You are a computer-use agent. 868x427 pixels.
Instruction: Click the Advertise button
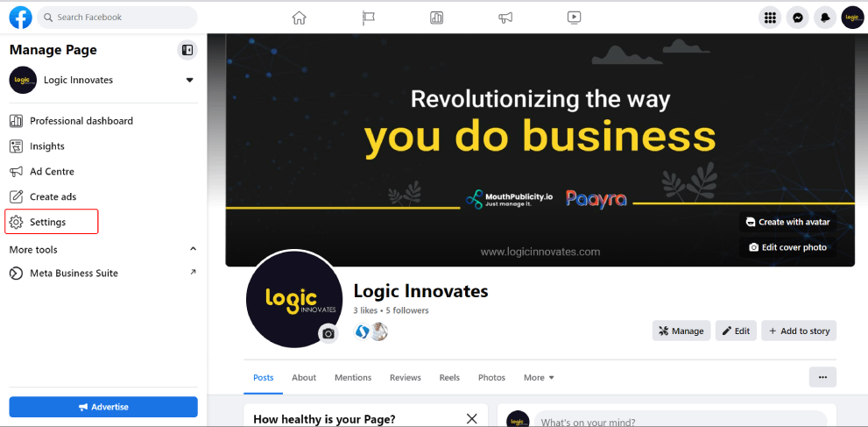pyautogui.click(x=103, y=407)
